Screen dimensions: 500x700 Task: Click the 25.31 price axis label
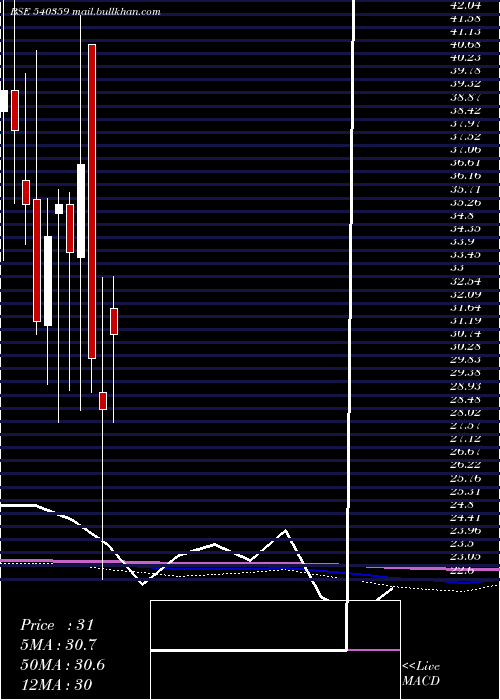click(x=466, y=491)
